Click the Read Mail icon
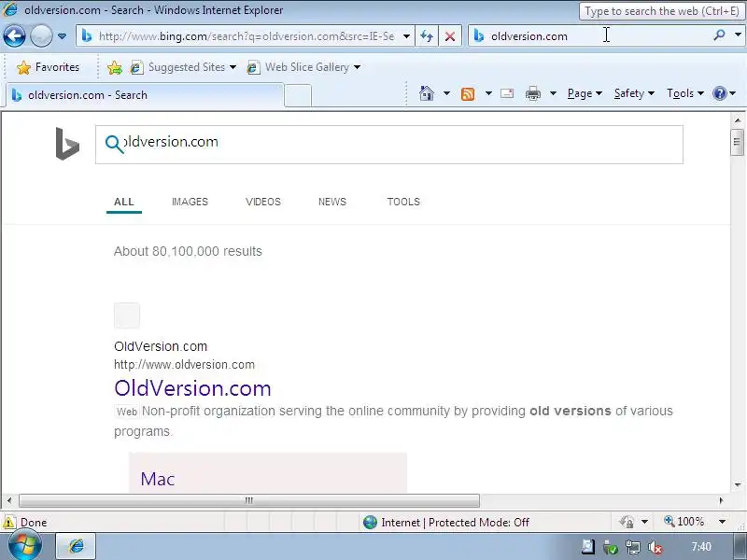The width and height of the screenshot is (747, 560). (x=507, y=93)
